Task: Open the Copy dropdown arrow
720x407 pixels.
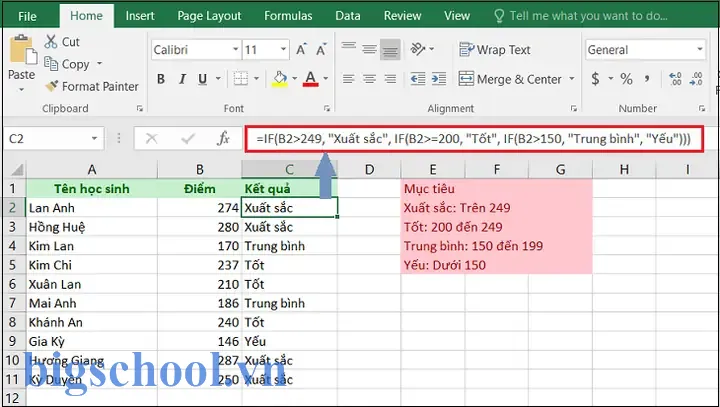Action: pos(99,64)
